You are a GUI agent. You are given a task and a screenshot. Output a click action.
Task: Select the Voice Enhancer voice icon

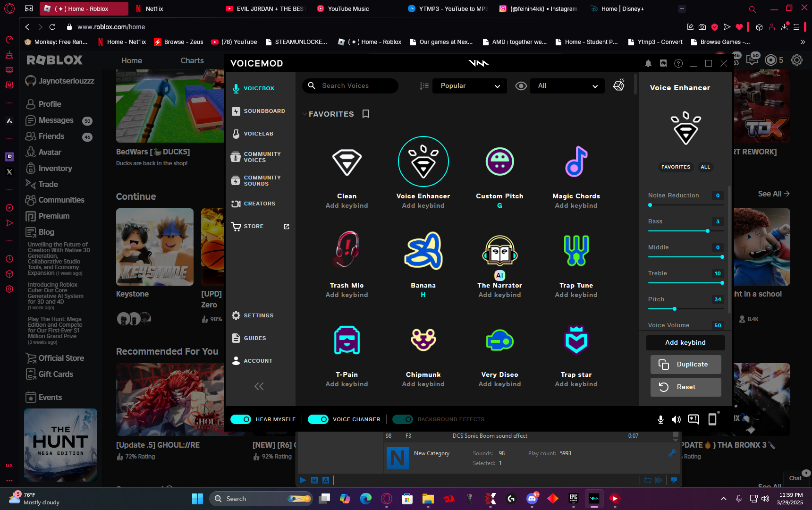click(423, 162)
